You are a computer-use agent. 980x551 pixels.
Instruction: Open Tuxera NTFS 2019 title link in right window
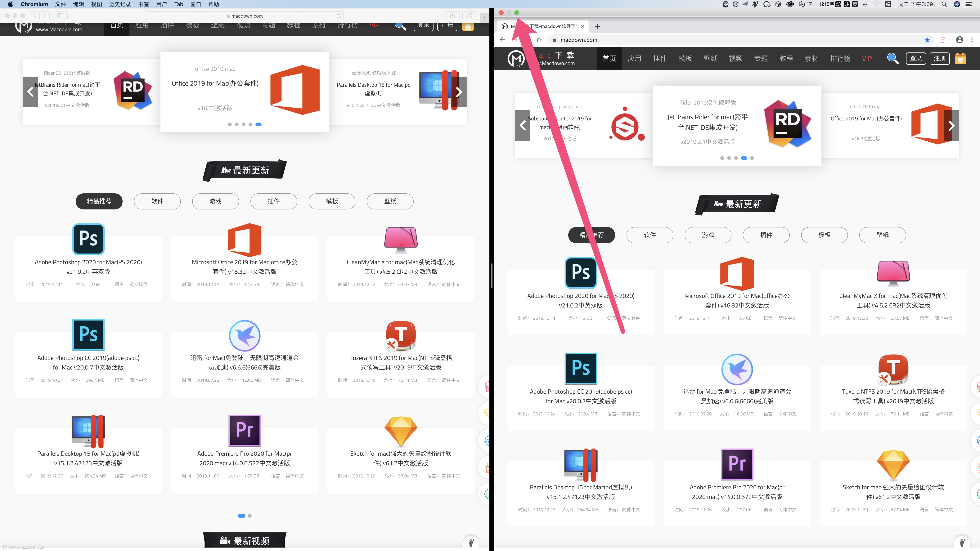893,396
